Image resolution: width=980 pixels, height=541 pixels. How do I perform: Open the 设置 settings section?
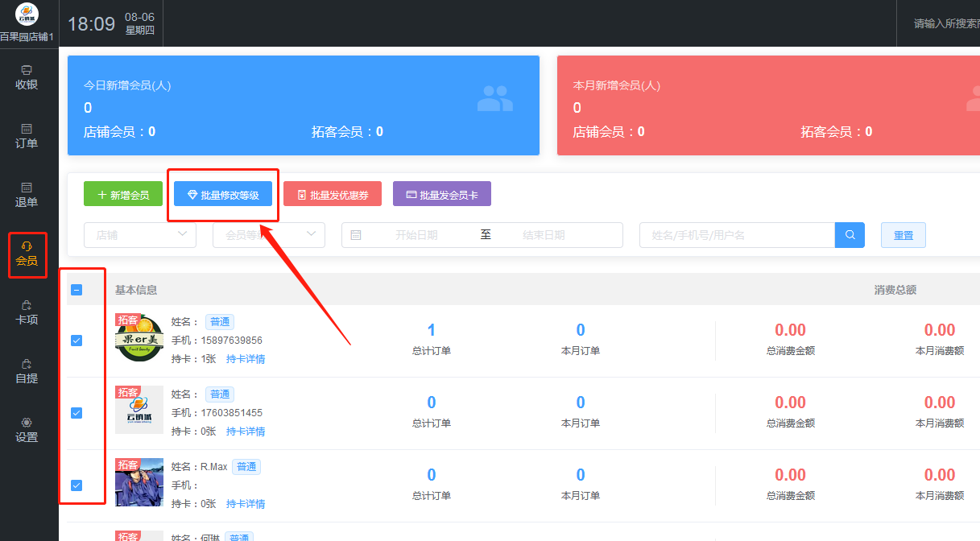[x=27, y=430]
